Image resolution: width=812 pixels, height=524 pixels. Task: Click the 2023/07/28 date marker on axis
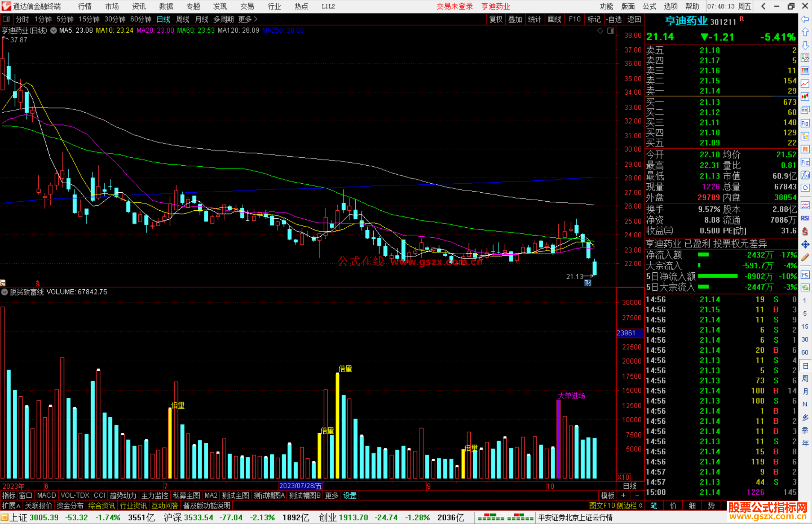click(300, 486)
